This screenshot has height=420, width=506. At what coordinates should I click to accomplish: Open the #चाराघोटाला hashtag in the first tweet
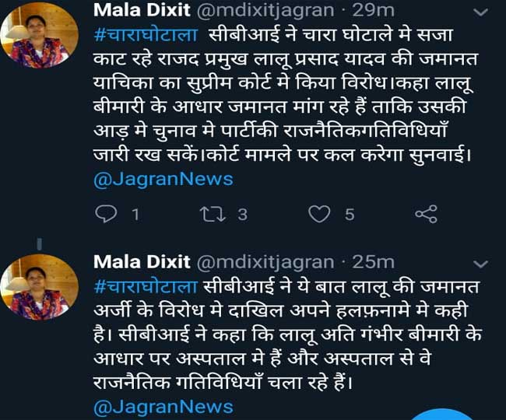point(145,36)
